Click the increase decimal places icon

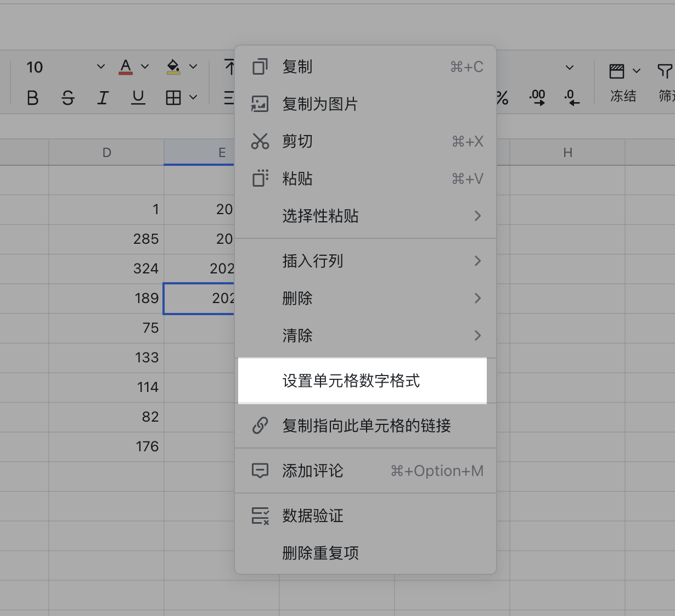[537, 98]
